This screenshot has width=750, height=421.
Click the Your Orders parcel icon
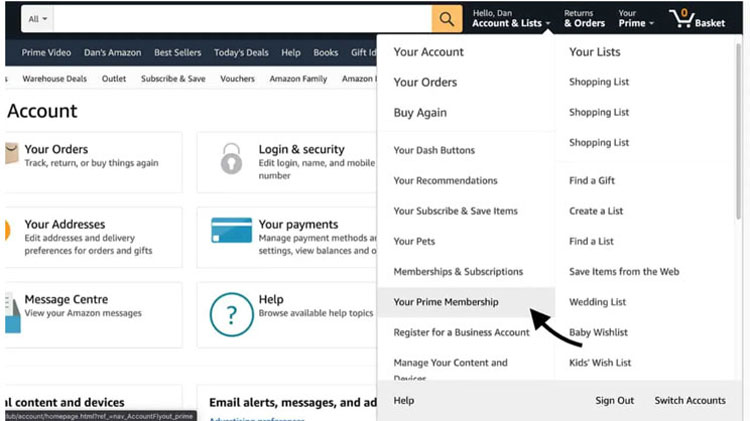tap(11, 154)
